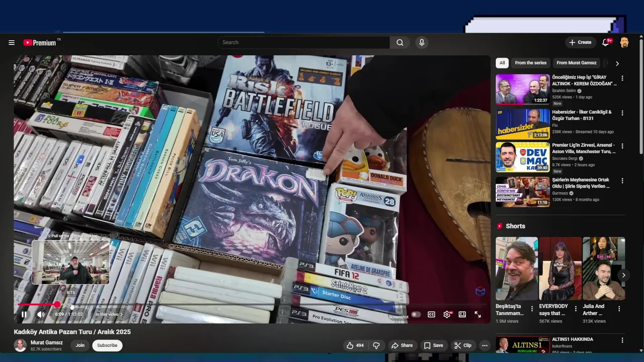Viewport: 644px width, 362px height.
Task: Open more actions below the video
Action: tap(485, 345)
